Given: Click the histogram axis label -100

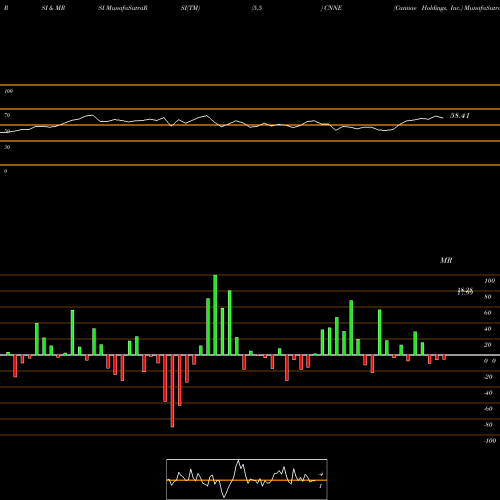Looking at the screenshot, I should [489, 441].
